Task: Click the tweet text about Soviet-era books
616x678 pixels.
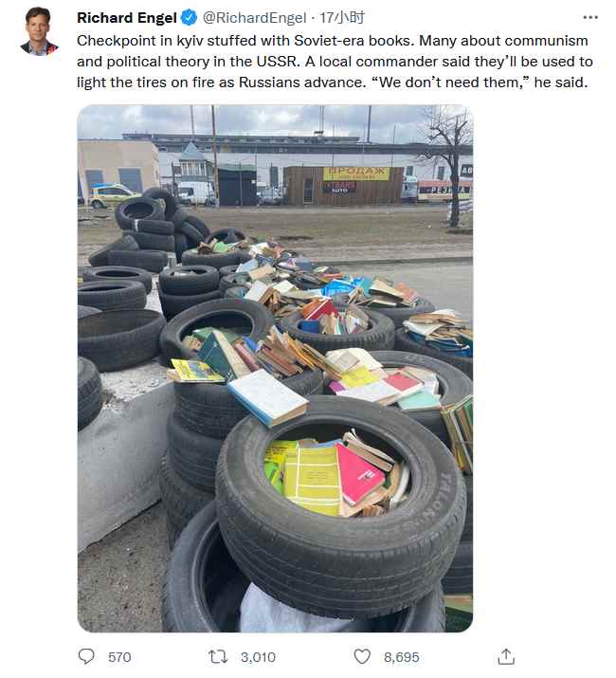Action: [x=335, y=62]
